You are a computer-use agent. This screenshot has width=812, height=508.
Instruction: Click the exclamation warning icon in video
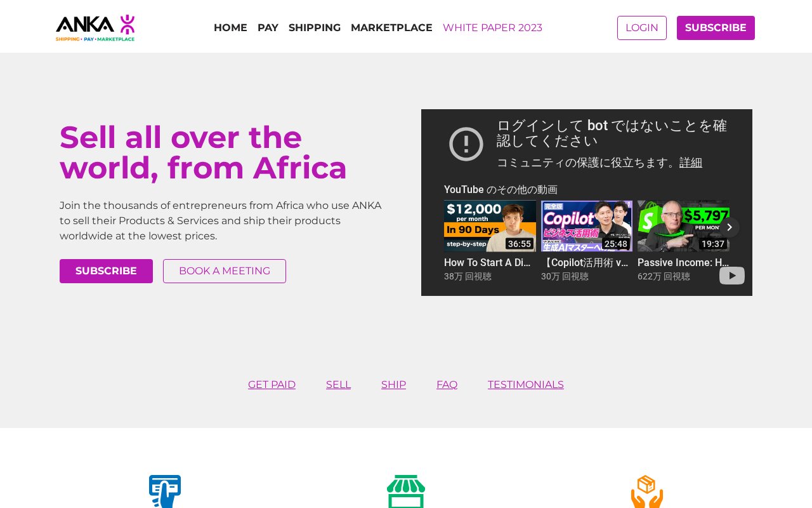(466, 144)
